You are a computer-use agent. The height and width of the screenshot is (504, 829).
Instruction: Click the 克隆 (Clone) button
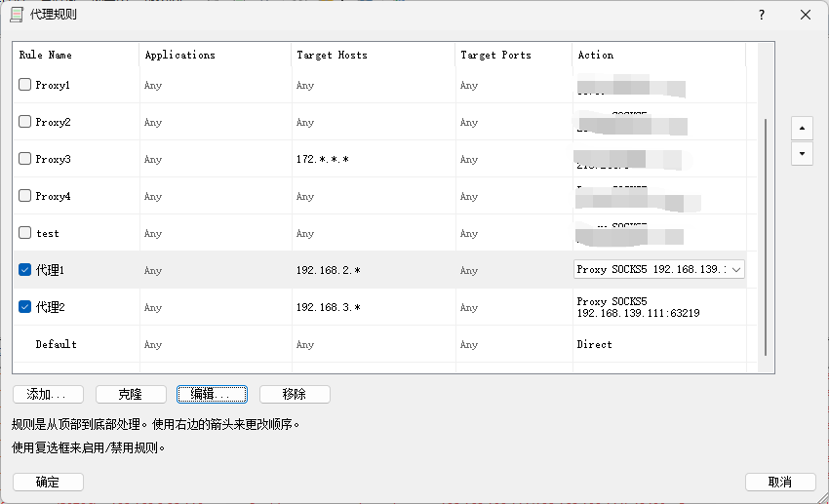click(x=131, y=394)
